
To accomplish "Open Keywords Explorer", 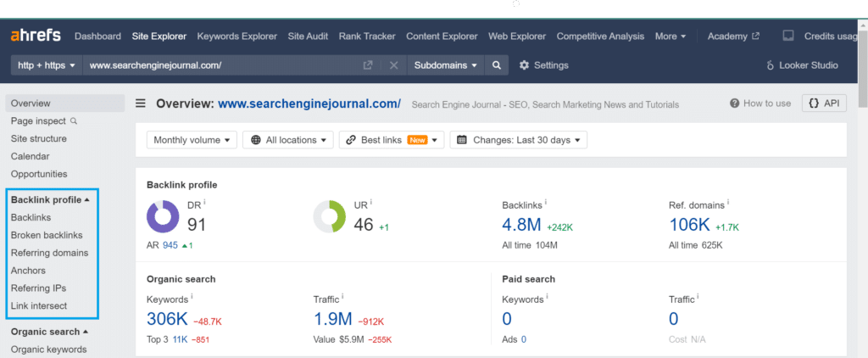I will (x=237, y=36).
